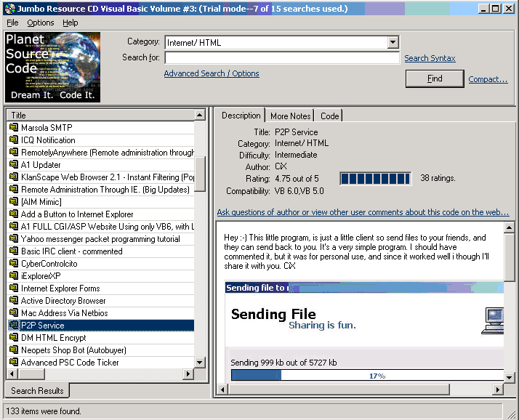The width and height of the screenshot is (519, 420).
Task: Click description pane scroll up arrow
Action: [509, 227]
